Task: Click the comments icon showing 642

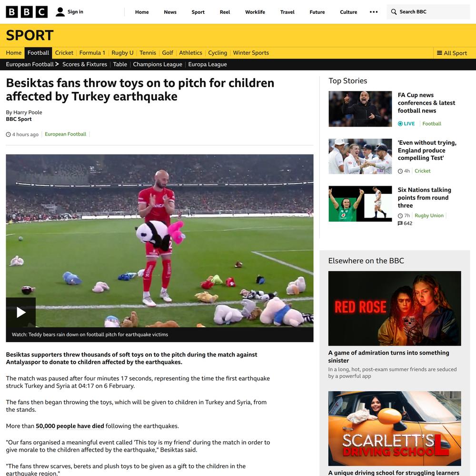Action: pos(400,223)
